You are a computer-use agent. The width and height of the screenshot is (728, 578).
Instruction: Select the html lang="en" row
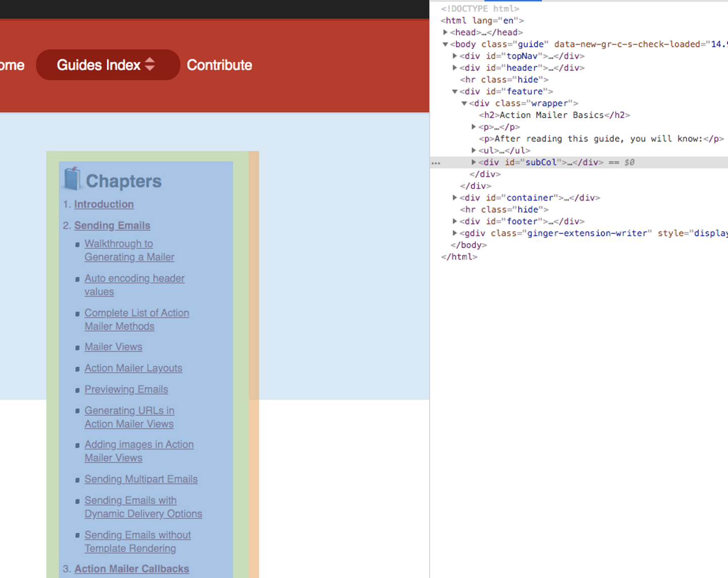482,21
